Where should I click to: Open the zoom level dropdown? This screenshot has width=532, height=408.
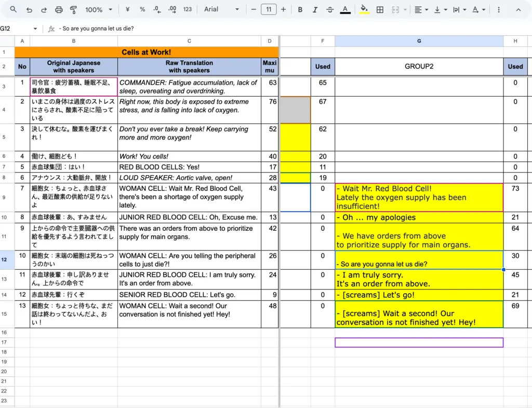click(99, 9)
